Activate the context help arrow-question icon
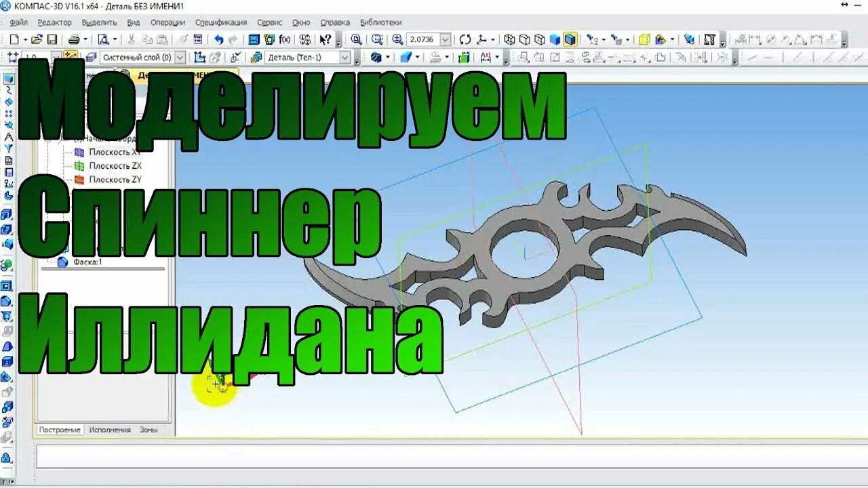Viewport: 868px width, 488px height. 325,39
